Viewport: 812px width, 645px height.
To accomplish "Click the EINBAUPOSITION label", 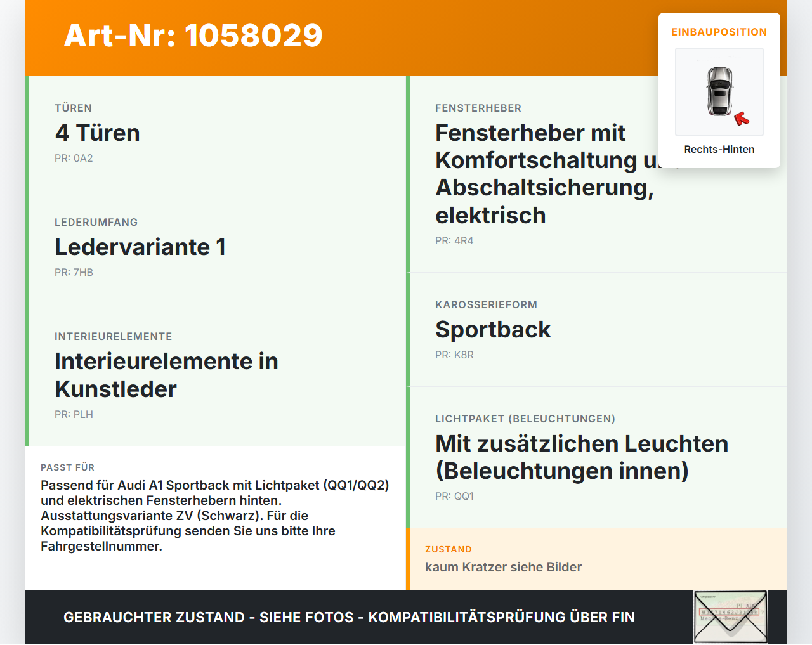I will click(719, 32).
